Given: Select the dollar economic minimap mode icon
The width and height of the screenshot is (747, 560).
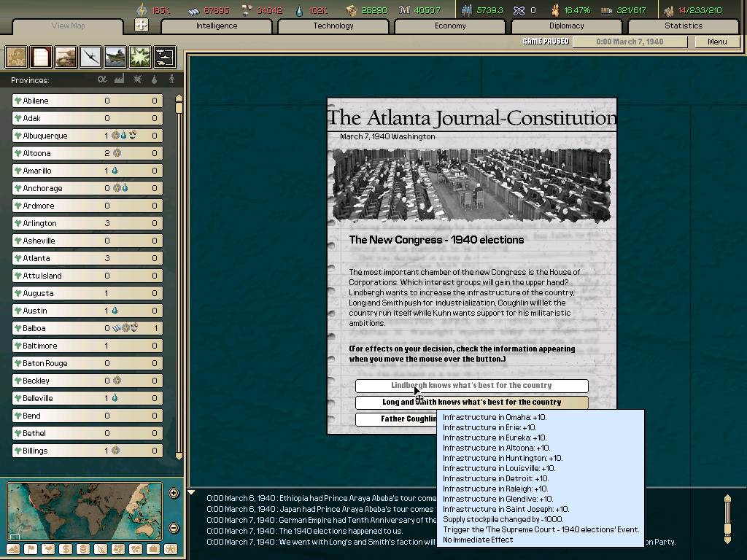Looking at the screenshot, I should [66, 548].
